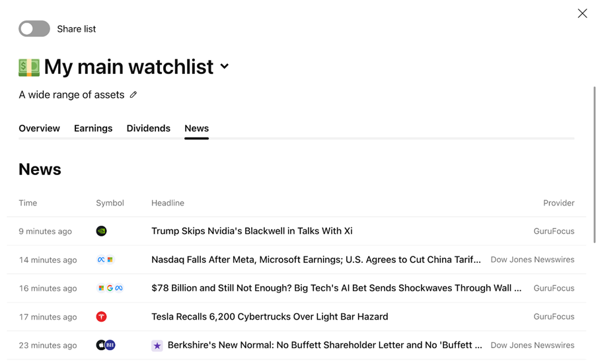Click the Time column header
Screen dimensions: 596x364
coord(28,203)
